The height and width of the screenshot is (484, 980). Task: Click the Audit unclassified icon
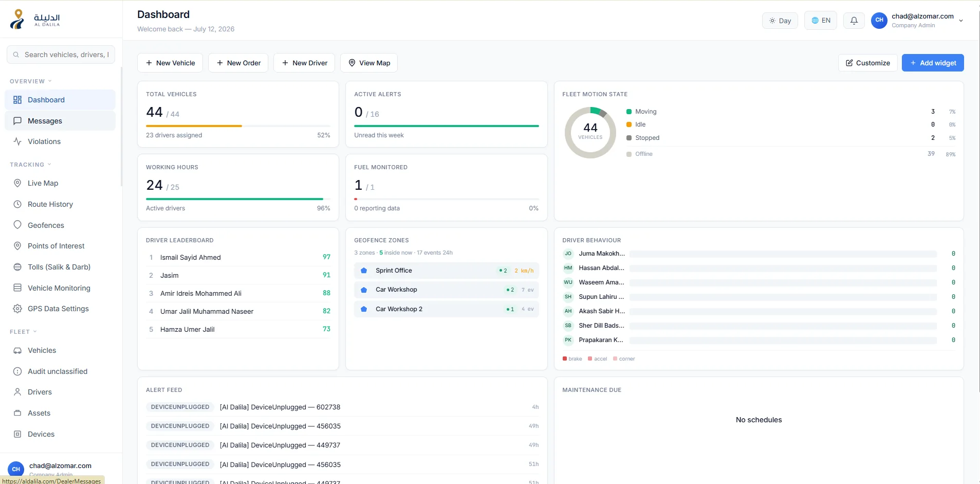(17, 371)
